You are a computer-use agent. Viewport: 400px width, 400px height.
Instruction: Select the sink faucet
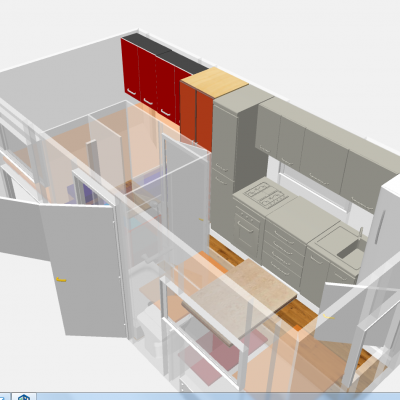pyautogui.click(x=360, y=232)
